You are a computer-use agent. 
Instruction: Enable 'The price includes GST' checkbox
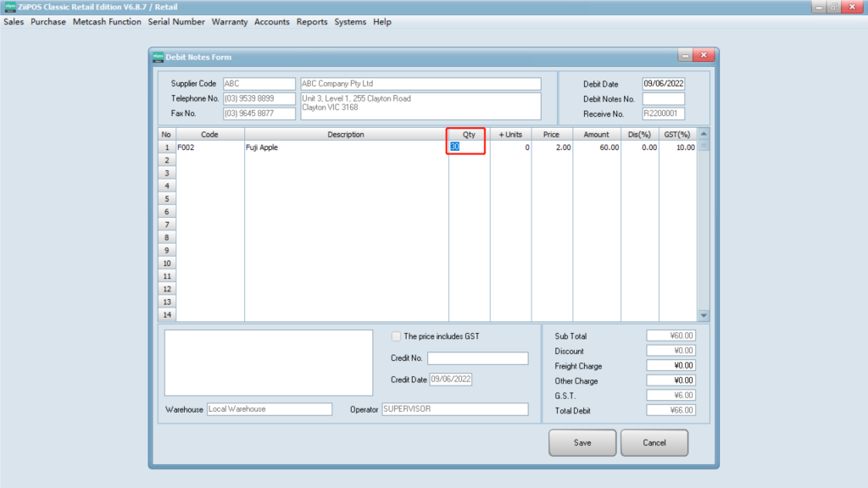(396, 336)
